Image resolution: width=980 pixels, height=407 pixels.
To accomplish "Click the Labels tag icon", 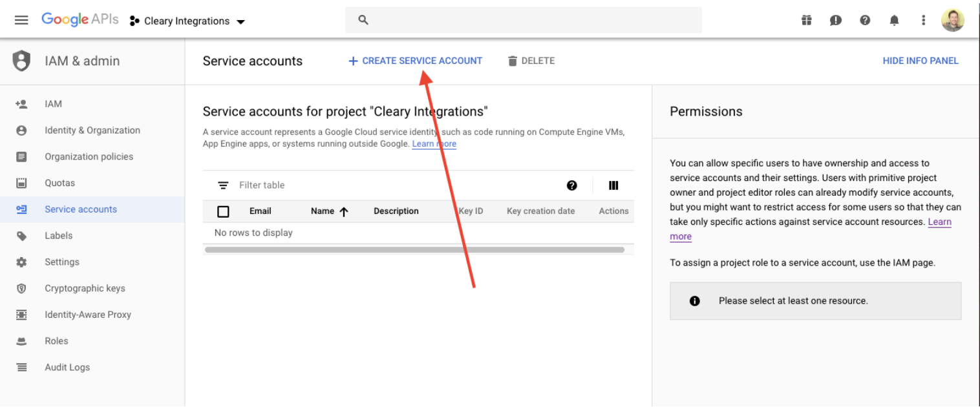I will point(21,236).
